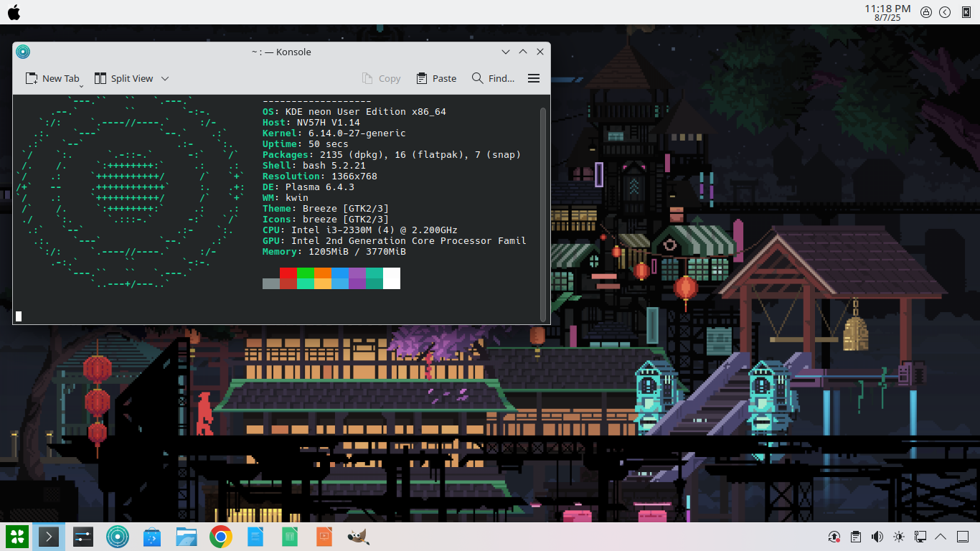980x551 pixels.
Task: Open System Settings from the taskbar
Action: click(x=83, y=537)
